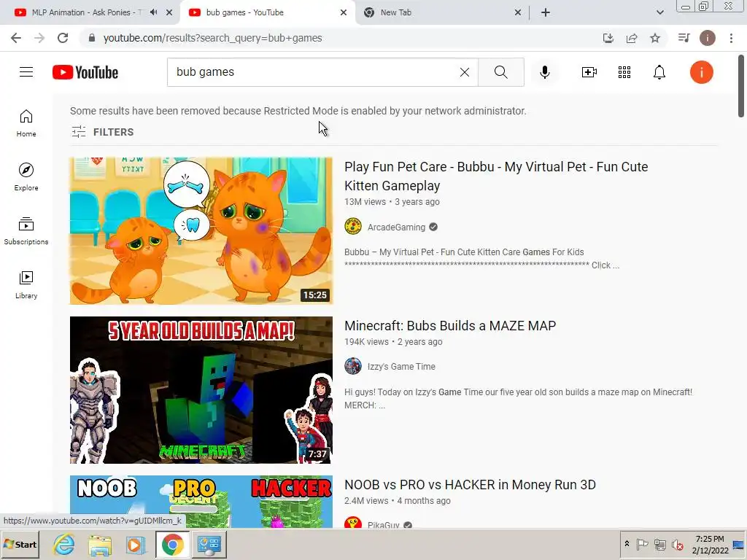Viewport: 747px width, 560px height.
Task: Click the install app icon in address bar
Action: [x=608, y=38]
